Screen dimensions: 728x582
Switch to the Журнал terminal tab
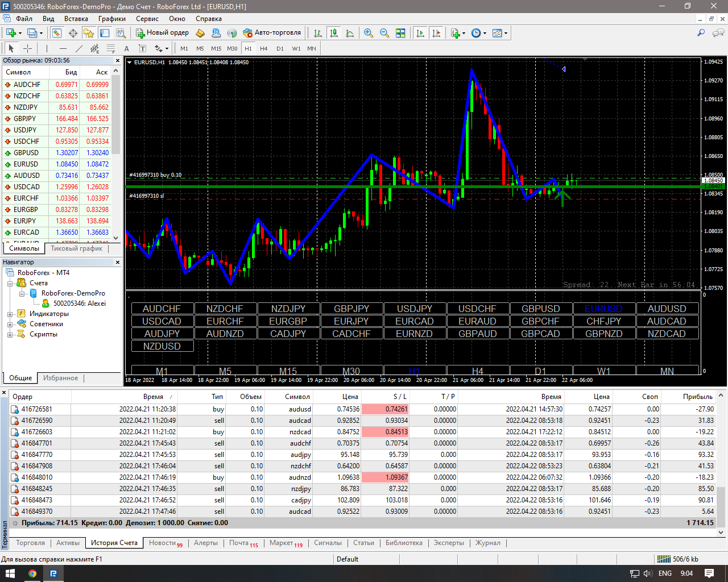[488, 543]
